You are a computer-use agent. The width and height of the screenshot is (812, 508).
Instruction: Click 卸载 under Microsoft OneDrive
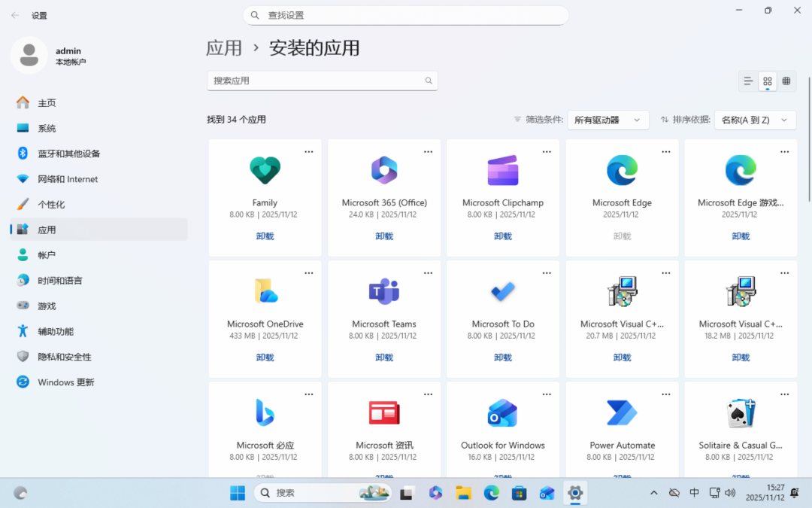pyautogui.click(x=265, y=357)
